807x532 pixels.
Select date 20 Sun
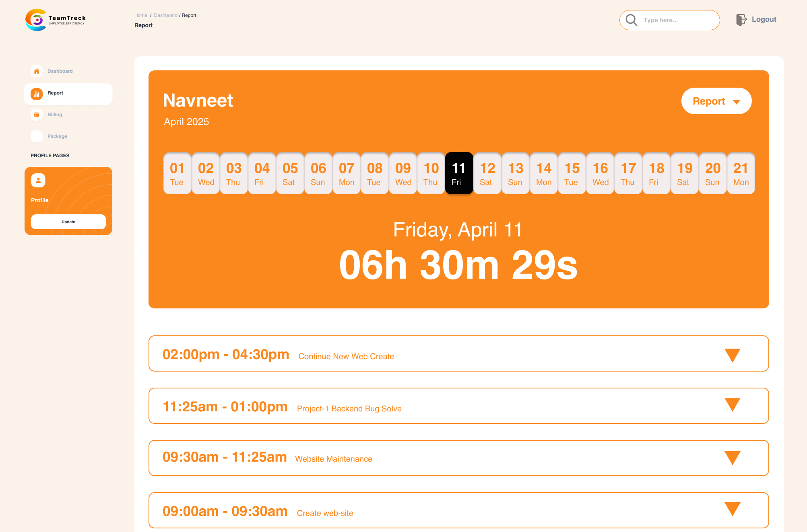[713, 173]
